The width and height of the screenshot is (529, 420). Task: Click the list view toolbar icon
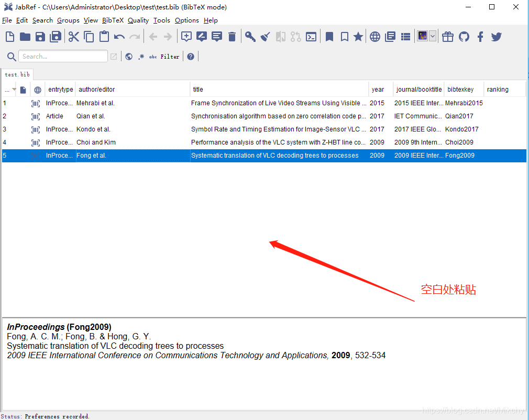pyautogui.click(x=405, y=37)
